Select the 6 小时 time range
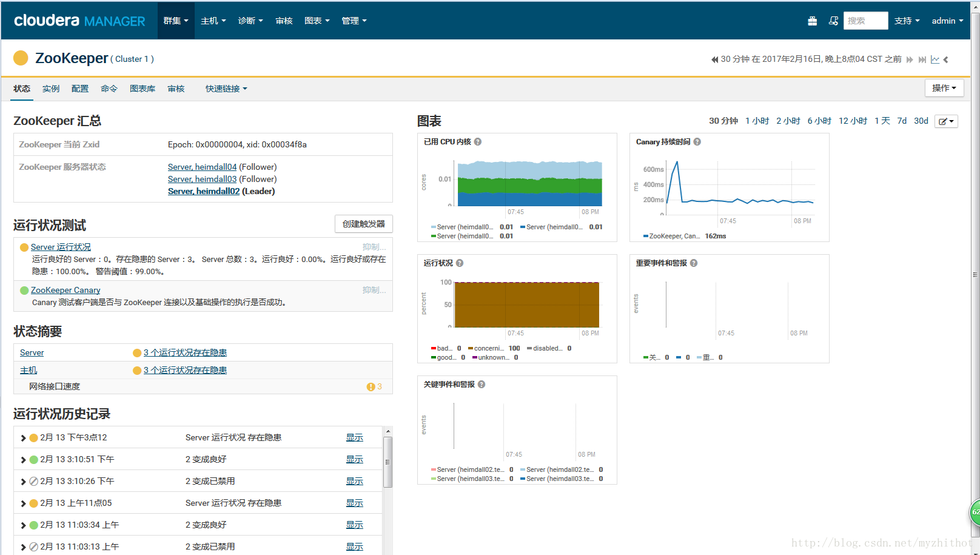The width and height of the screenshot is (980, 555). click(819, 121)
